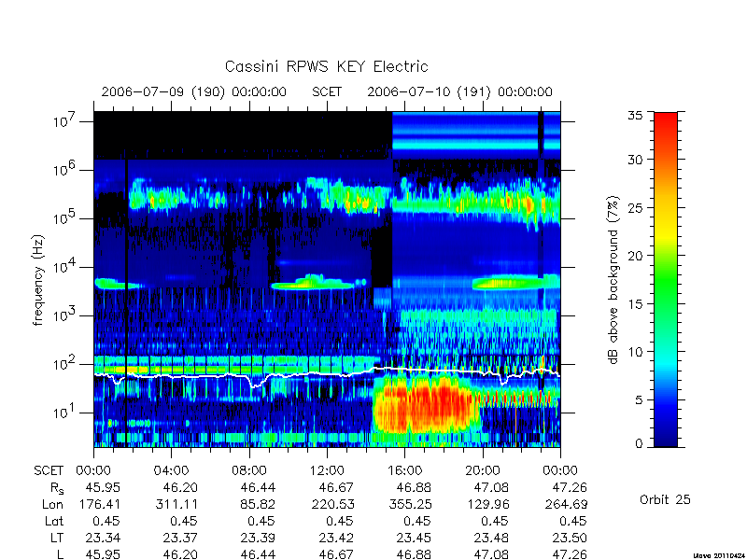
Task: Click the Lon value 264.69
Action: [566, 504]
